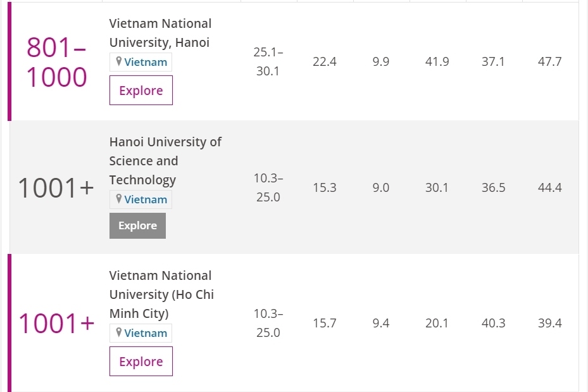Screen dimensions: 588x392
Task: Click the 40.3 score in the Ho Chi Minh City row
Action: [x=493, y=323]
